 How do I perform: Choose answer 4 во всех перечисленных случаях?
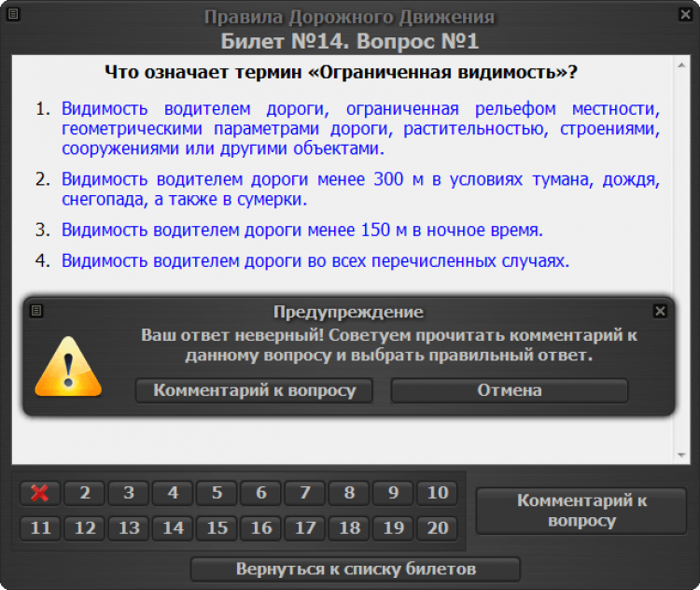(x=315, y=260)
